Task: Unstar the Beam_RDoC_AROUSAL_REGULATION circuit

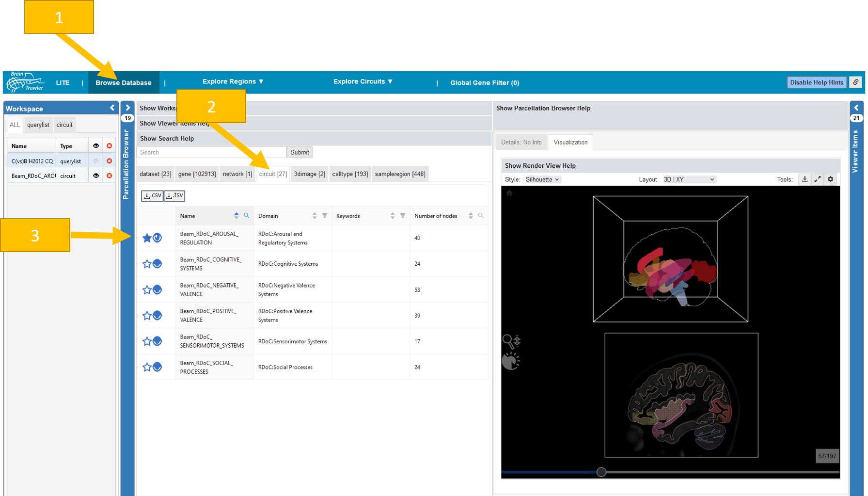Action: coord(147,238)
